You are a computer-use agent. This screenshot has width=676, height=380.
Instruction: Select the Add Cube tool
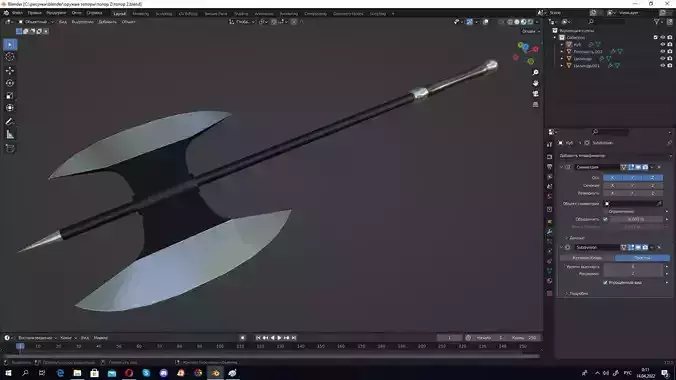[x=10, y=148]
